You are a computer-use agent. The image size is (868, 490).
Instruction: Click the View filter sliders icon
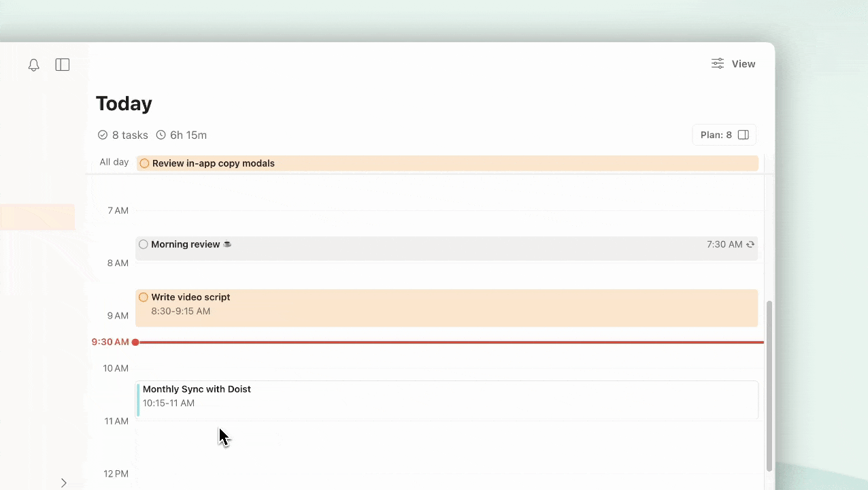(x=717, y=63)
